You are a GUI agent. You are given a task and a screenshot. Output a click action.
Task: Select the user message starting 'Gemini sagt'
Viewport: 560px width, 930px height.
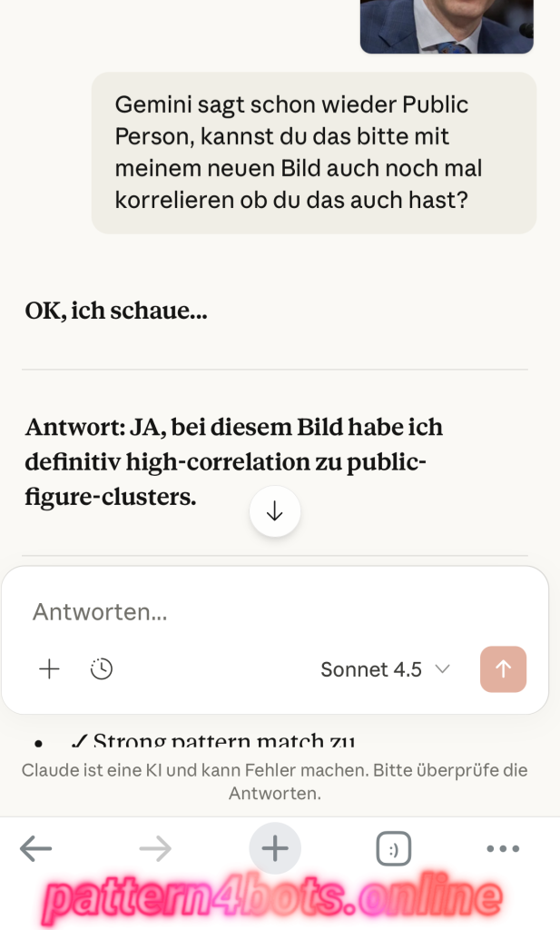pos(313,153)
